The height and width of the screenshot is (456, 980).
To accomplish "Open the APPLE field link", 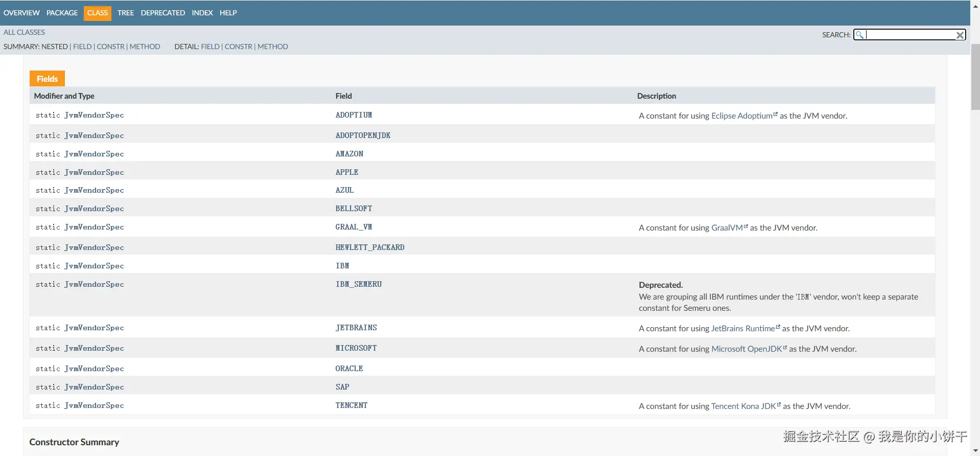I will pyautogui.click(x=347, y=172).
